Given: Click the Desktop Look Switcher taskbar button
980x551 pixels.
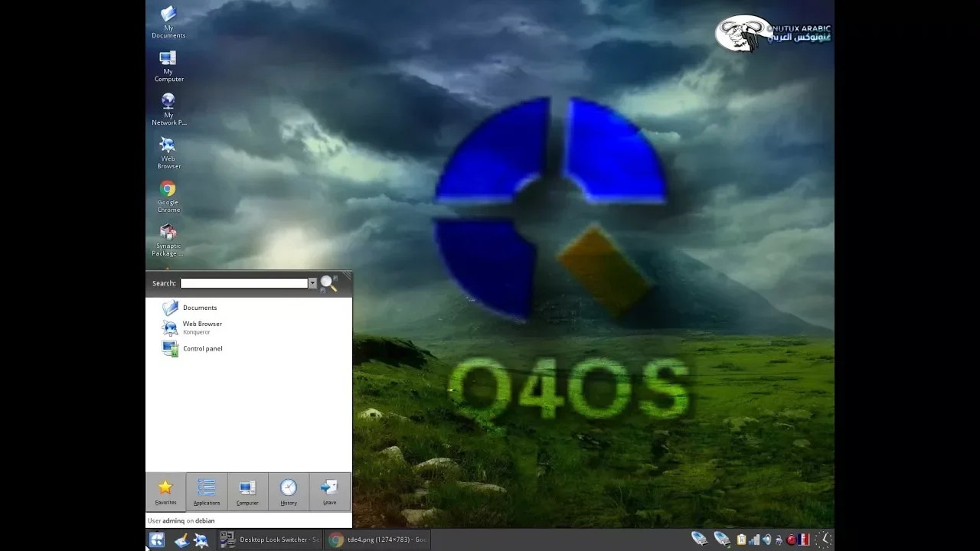Looking at the screenshot, I should [x=269, y=540].
